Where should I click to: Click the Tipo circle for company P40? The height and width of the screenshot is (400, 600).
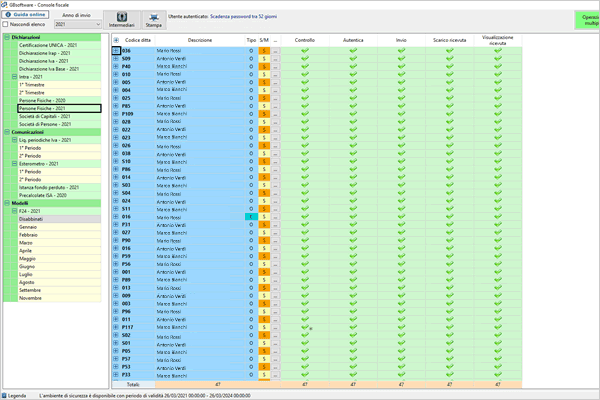(x=251, y=67)
